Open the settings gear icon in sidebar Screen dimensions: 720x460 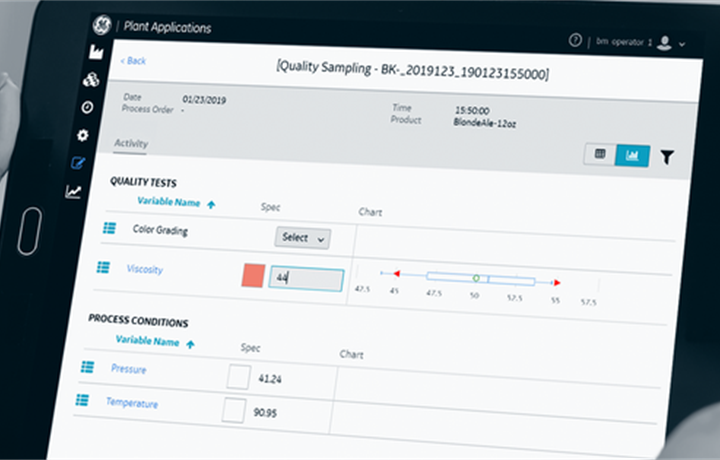click(83, 135)
